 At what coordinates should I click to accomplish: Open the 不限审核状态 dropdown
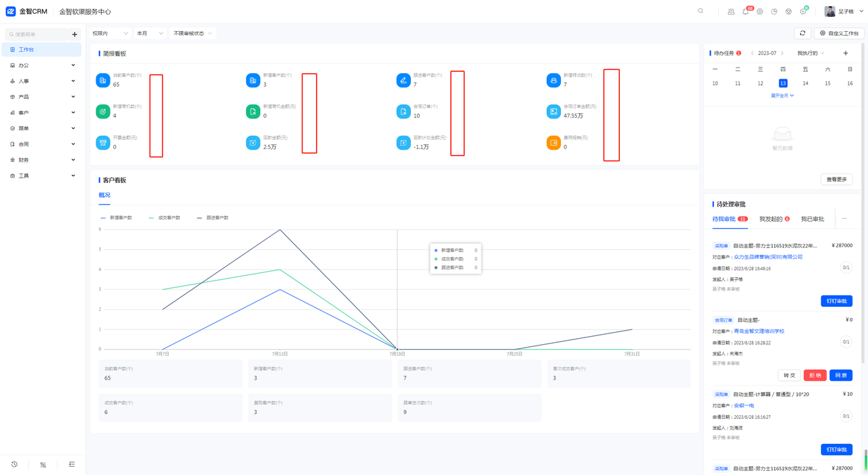coord(193,33)
